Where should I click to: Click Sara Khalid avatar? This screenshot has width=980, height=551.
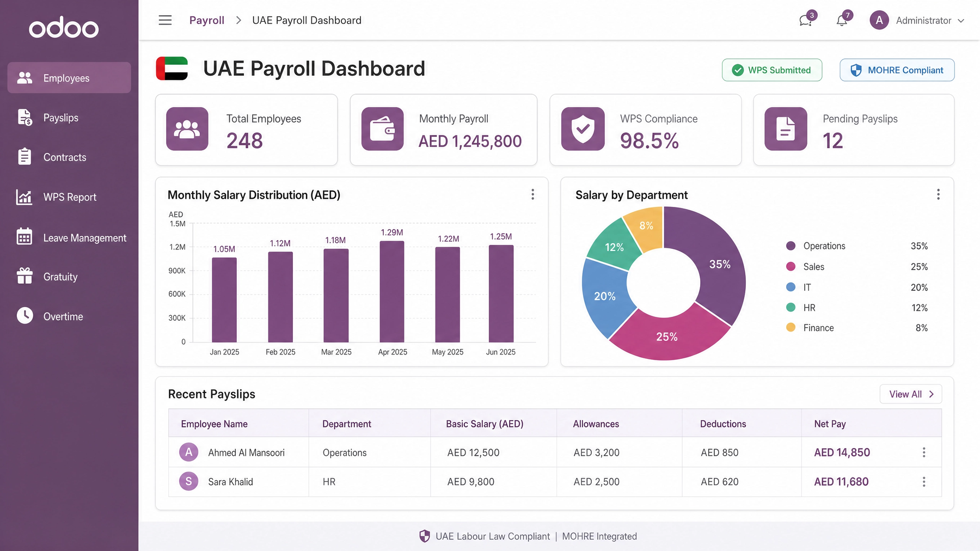[188, 481]
